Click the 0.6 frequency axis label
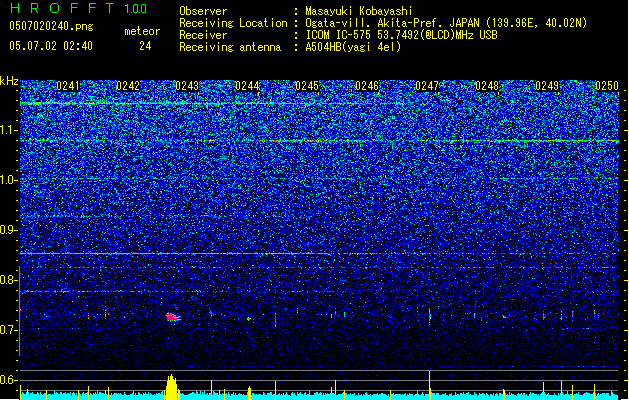Image resolution: width=629 pixels, height=400 pixels. (x=8, y=380)
